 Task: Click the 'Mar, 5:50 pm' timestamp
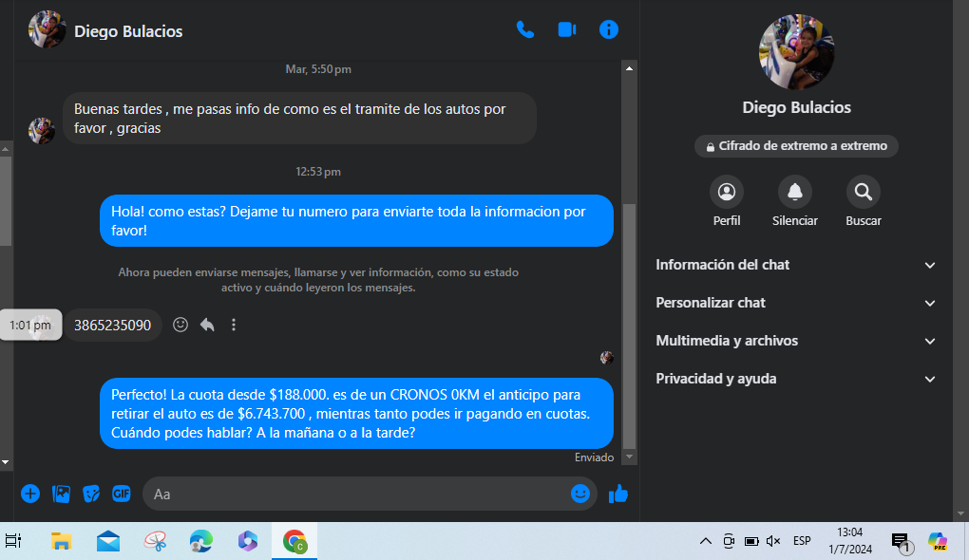coord(318,69)
